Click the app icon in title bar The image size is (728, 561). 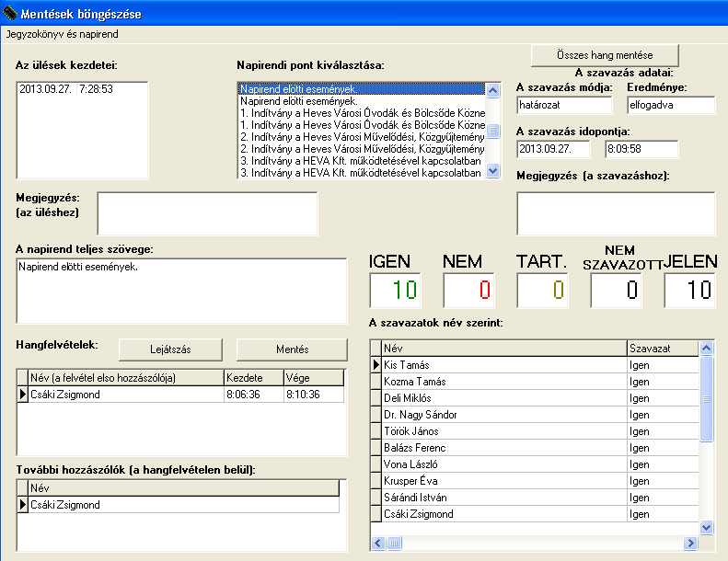pyautogui.click(x=9, y=14)
